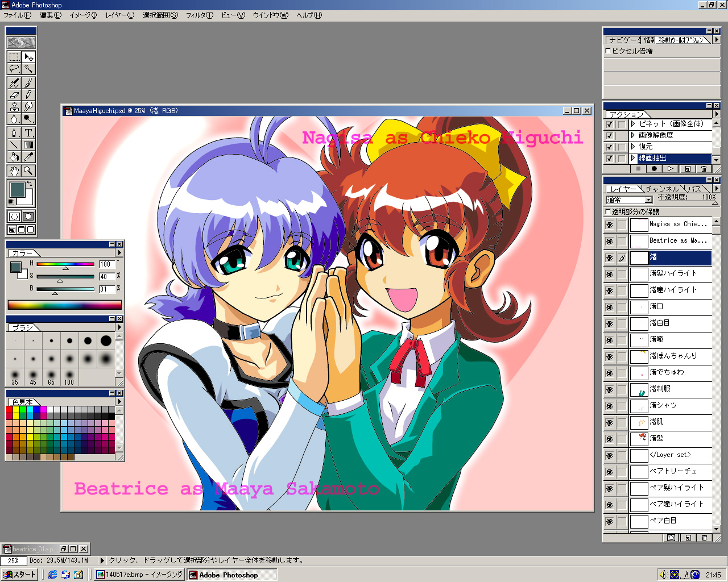Create a new layer in Layers palette
The image size is (728, 582).
(x=688, y=538)
